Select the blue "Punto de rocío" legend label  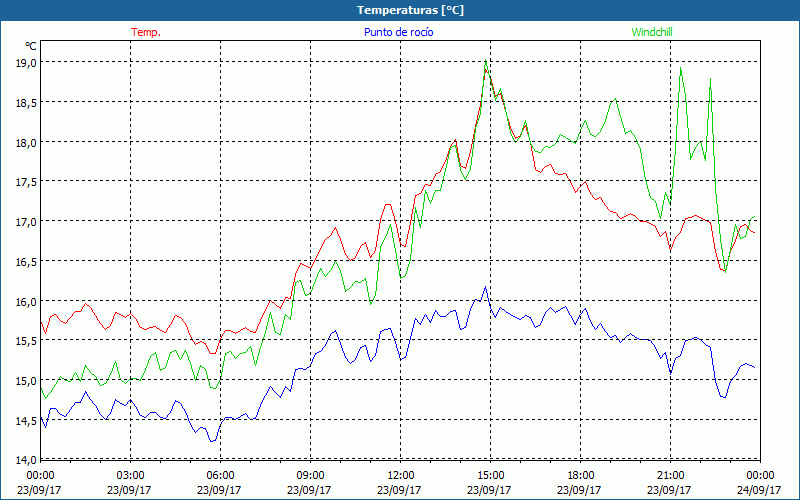click(398, 32)
